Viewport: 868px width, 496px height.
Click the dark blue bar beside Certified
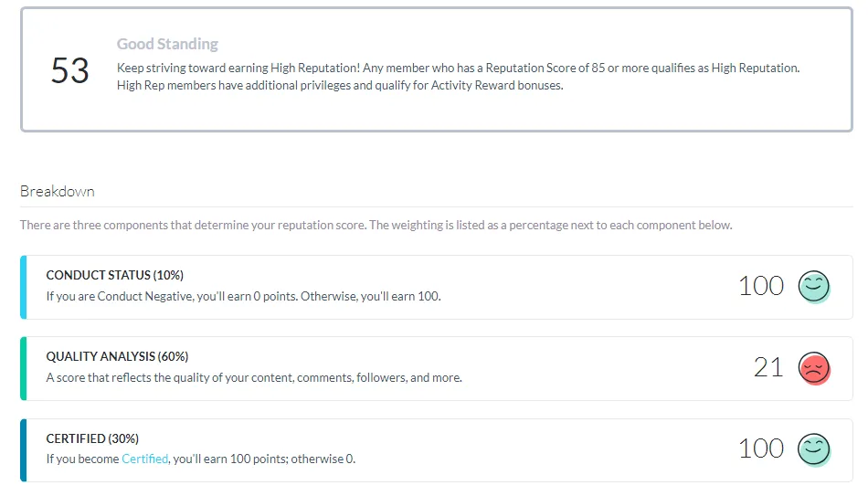(23, 450)
